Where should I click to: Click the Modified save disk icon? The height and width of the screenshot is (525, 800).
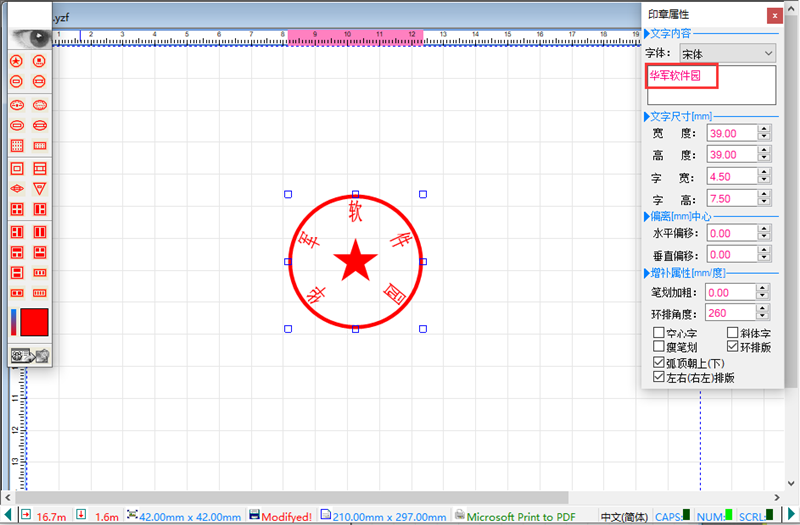click(255, 516)
